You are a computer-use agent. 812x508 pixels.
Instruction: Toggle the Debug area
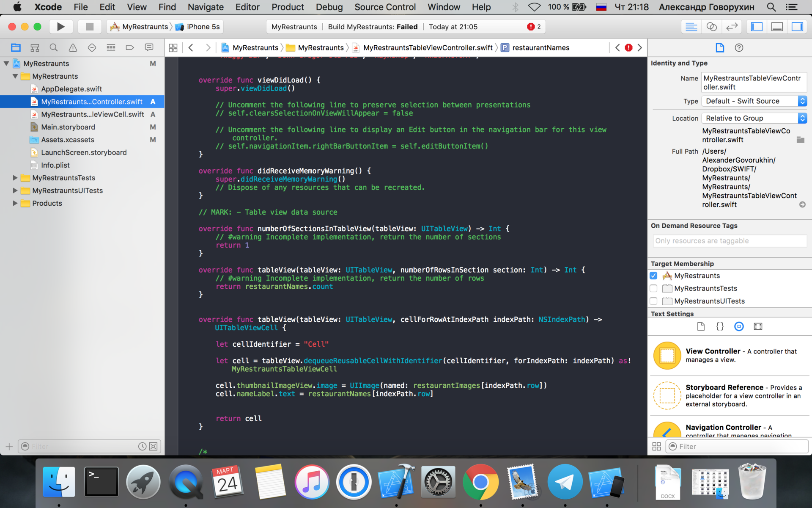(777, 27)
